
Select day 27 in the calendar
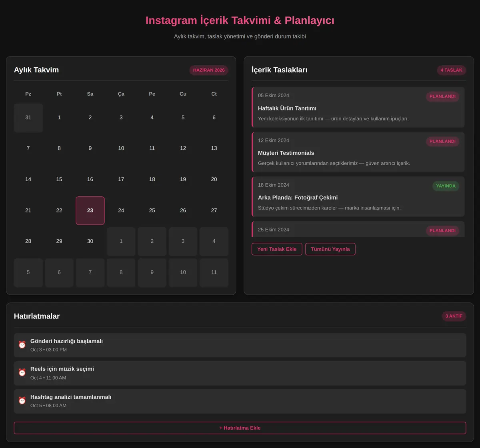(214, 210)
